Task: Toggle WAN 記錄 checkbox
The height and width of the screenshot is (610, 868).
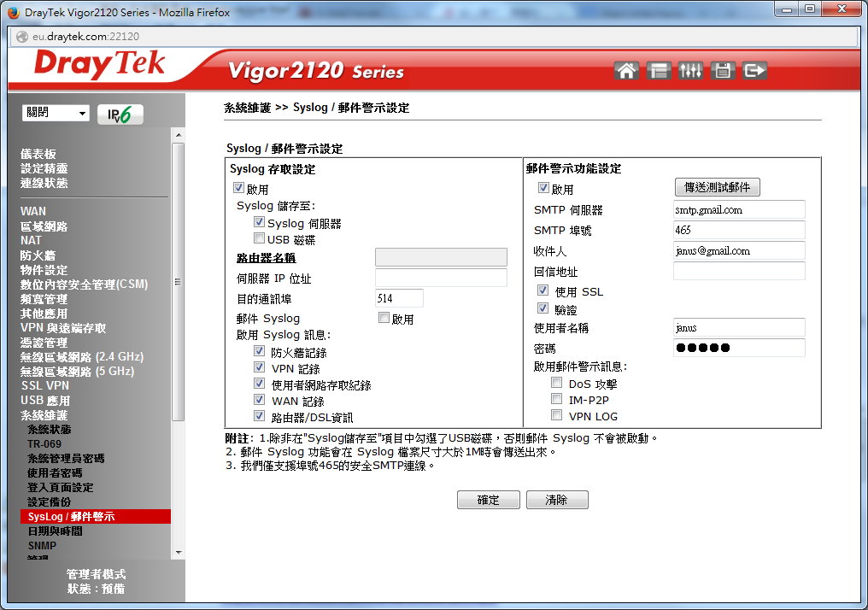Action: pos(259,399)
